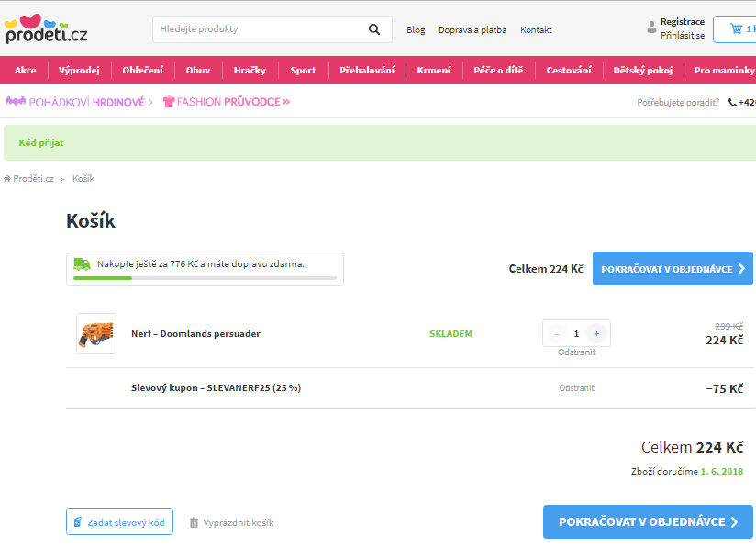This screenshot has height=548, width=756.
Task: Click crossed-out 299 Kč original price
Action: click(x=729, y=326)
